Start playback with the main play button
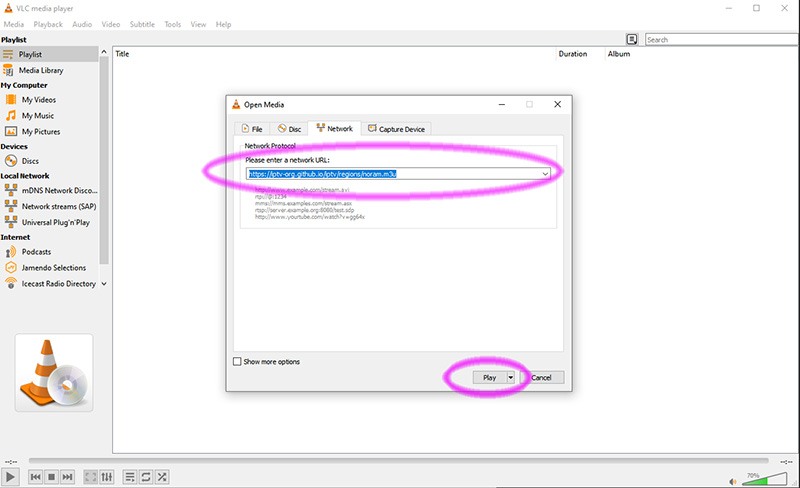 pyautogui.click(x=10, y=477)
